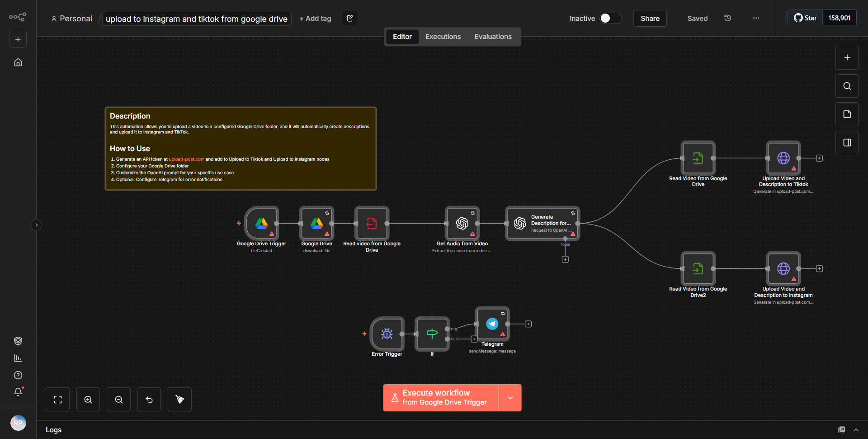This screenshot has height=439, width=868.
Task: Click the tidy up workflow broom button
Action: click(179, 400)
